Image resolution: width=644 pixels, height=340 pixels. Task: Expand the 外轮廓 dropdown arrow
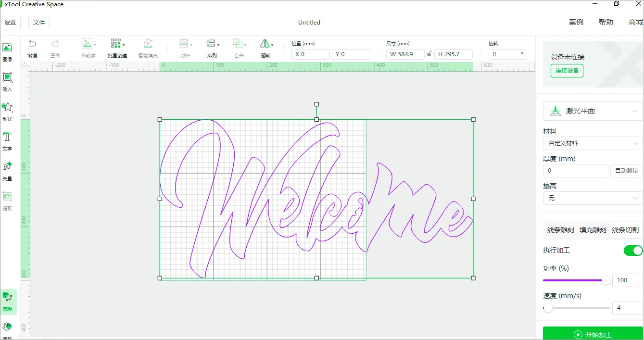[95, 45]
